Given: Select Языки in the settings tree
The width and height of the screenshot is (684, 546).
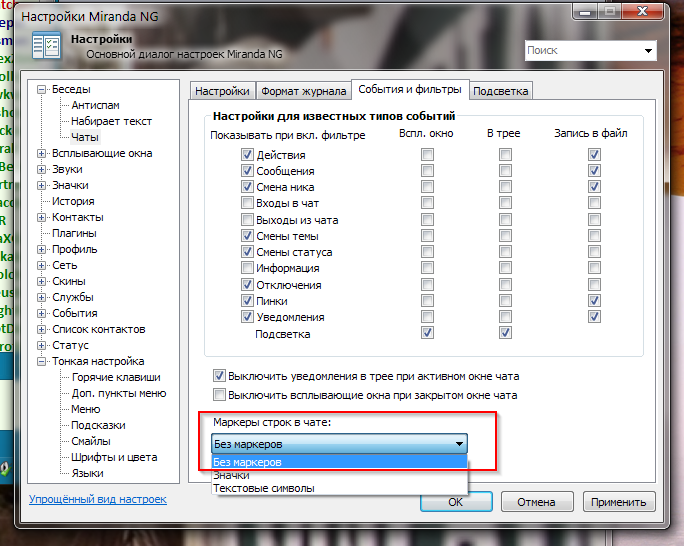Looking at the screenshot, I should [87, 474].
